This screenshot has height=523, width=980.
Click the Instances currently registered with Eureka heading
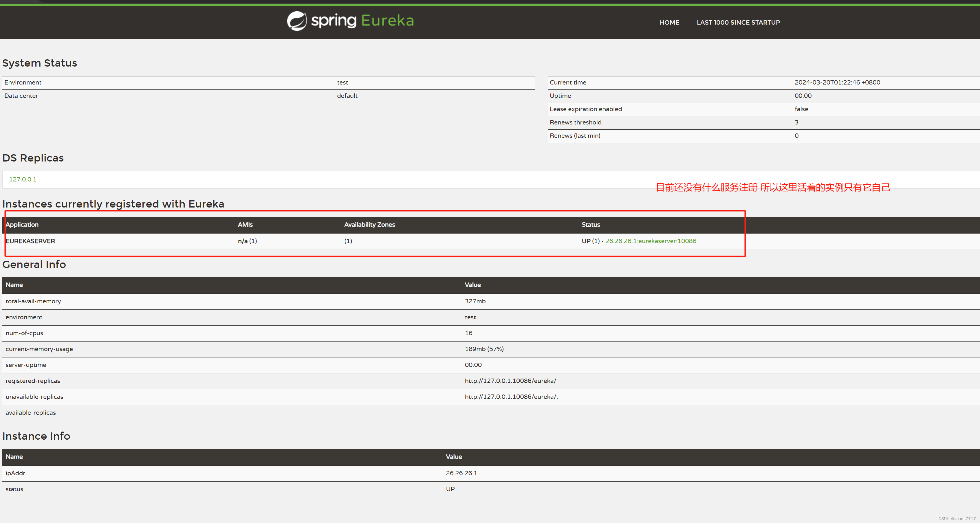(113, 204)
